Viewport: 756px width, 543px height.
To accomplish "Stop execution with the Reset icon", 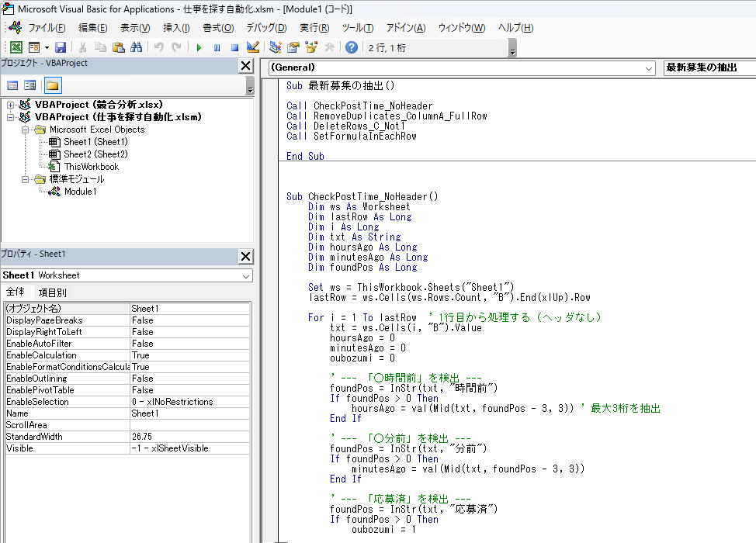I will 234,47.
